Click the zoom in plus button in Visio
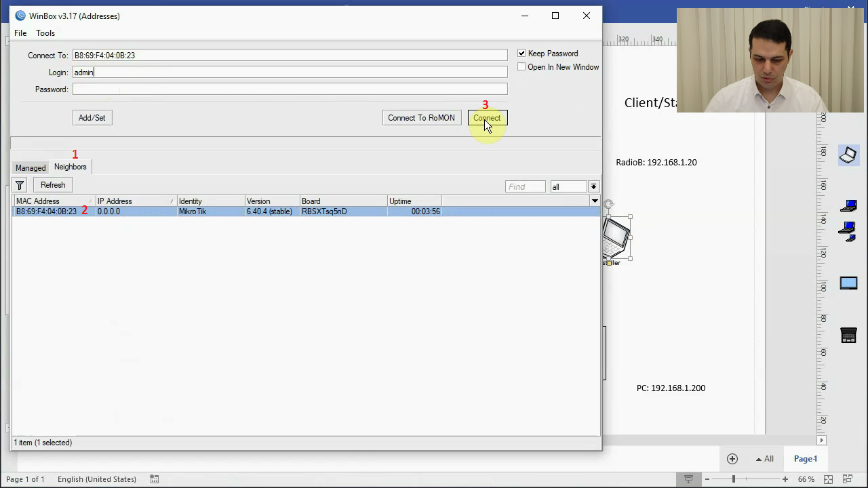 point(785,479)
